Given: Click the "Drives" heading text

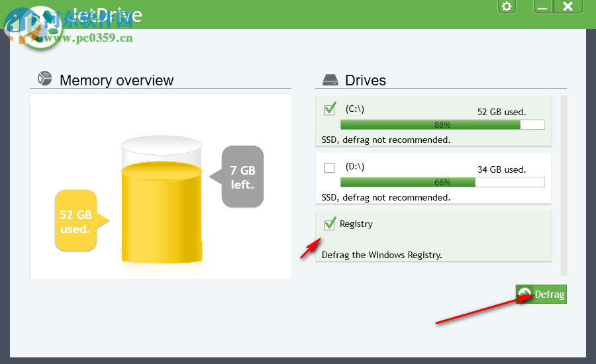Looking at the screenshot, I should coord(366,80).
